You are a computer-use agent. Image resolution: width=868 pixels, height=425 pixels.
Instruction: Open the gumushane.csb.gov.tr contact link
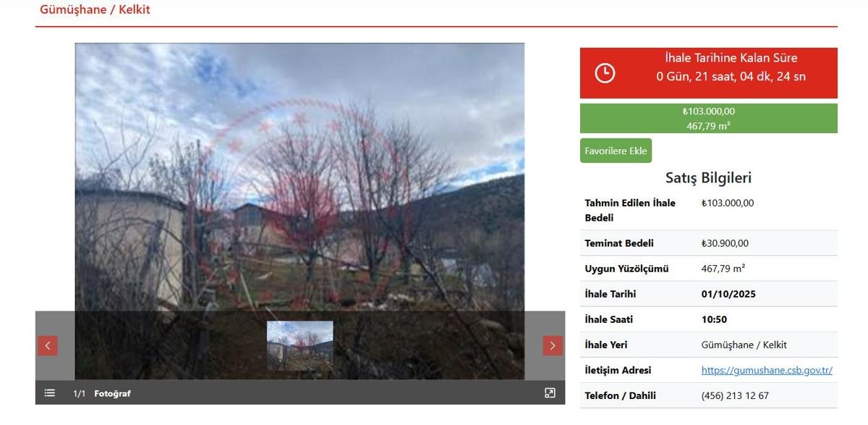point(767,370)
